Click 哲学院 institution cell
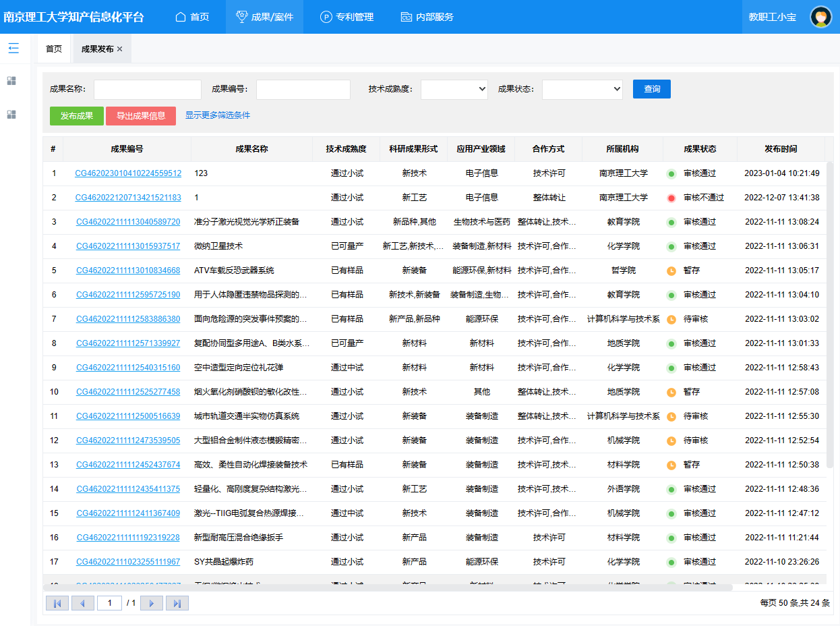This screenshot has width=840, height=626. point(623,271)
